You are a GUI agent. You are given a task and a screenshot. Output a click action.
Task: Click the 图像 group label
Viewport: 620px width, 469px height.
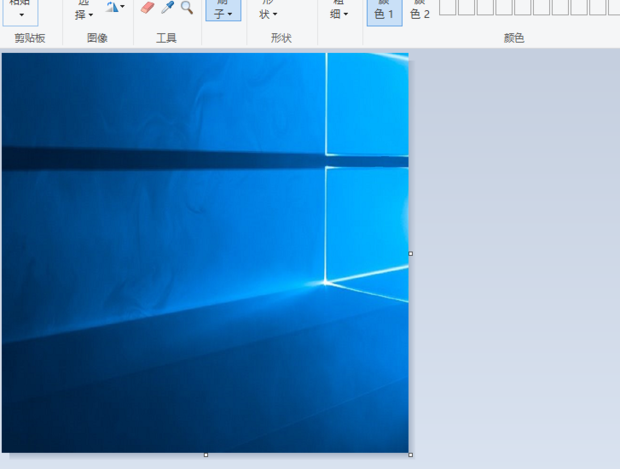[97, 38]
